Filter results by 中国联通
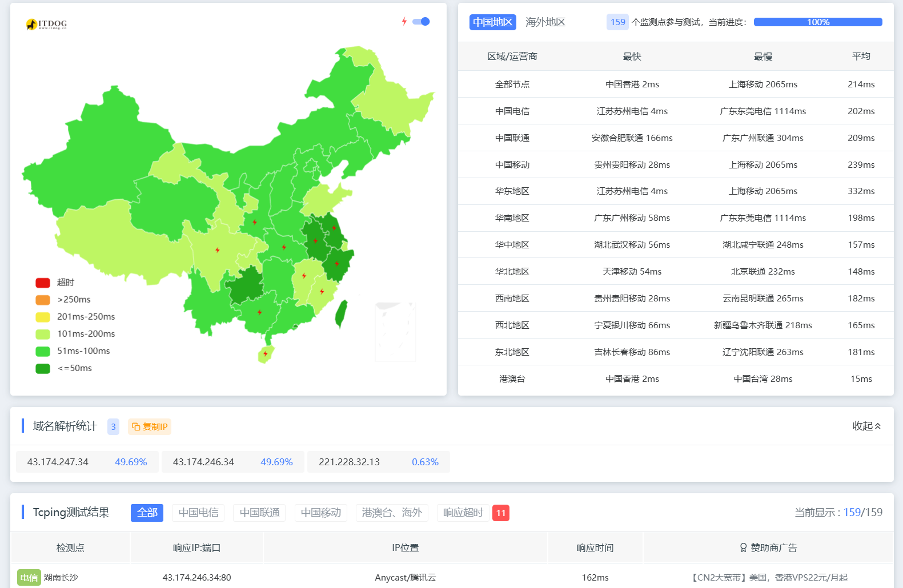Screen dimensions: 903x588 point(259,513)
